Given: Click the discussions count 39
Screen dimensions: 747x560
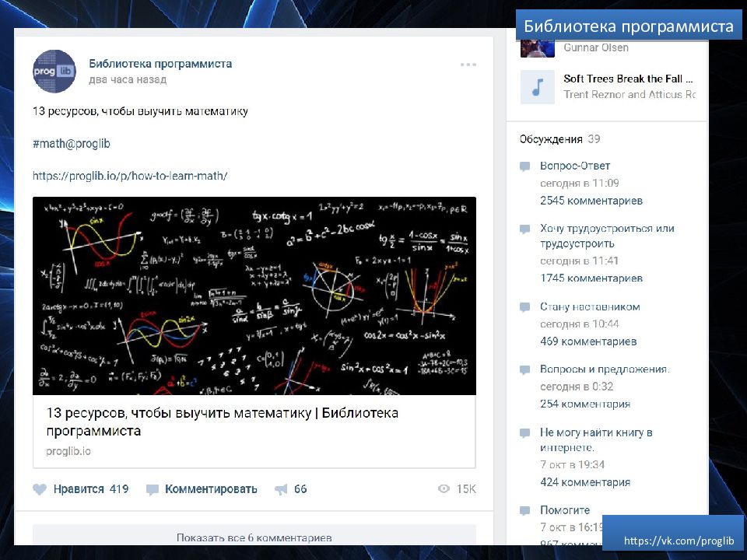Looking at the screenshot, I should pos(594,139).
